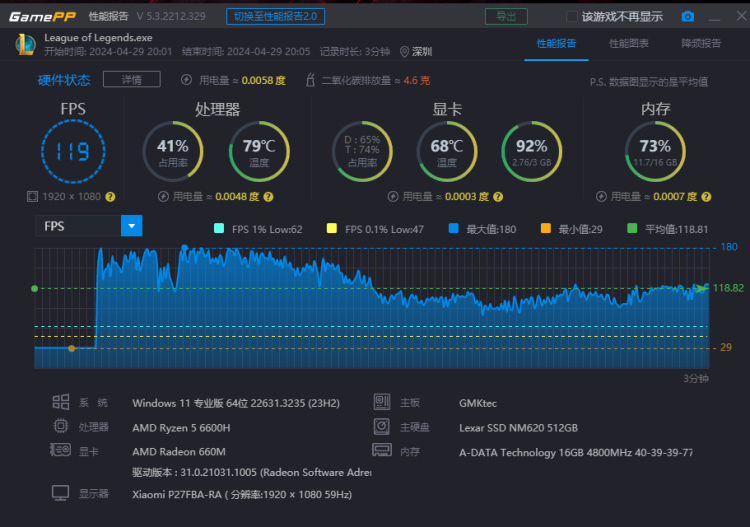Click the camera screenshot icon
The width and height of the screenshot is (750, 527).
pyautogui.click(x=687, y=16)
